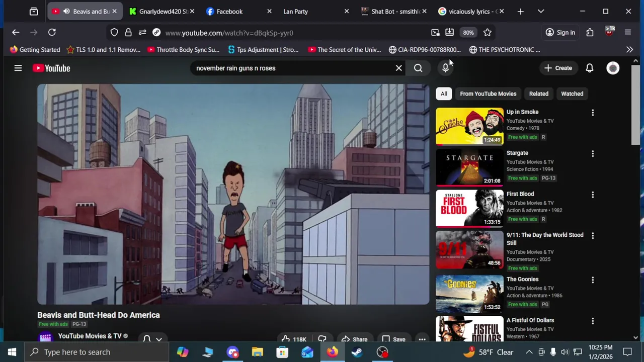List all tabs dropdown arrow

[x=541, y=12]
